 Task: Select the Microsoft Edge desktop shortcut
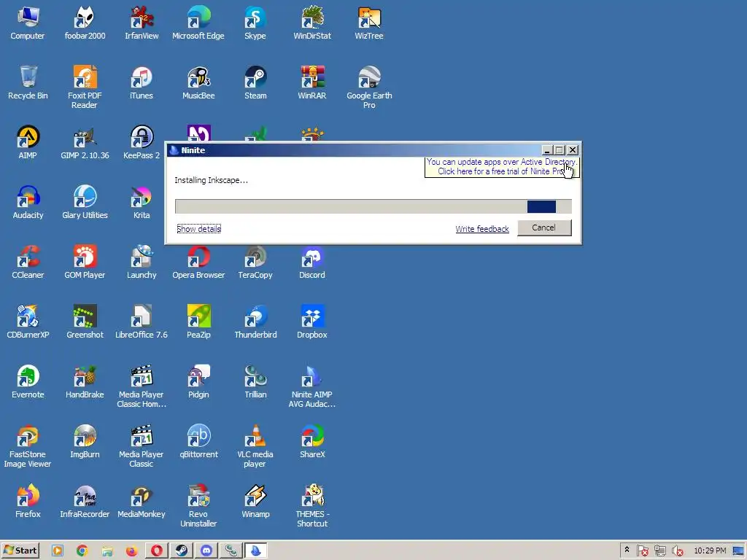coord(198,23)
